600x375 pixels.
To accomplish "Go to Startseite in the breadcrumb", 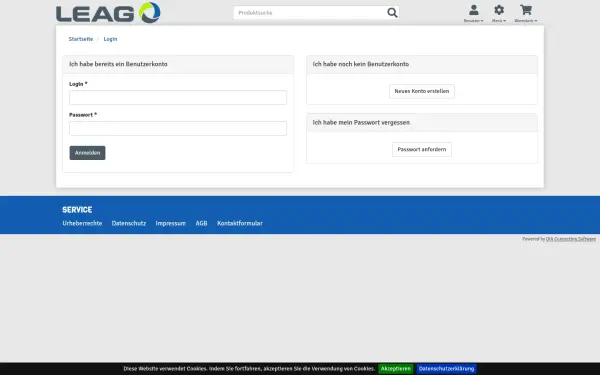I will (81, 39).
